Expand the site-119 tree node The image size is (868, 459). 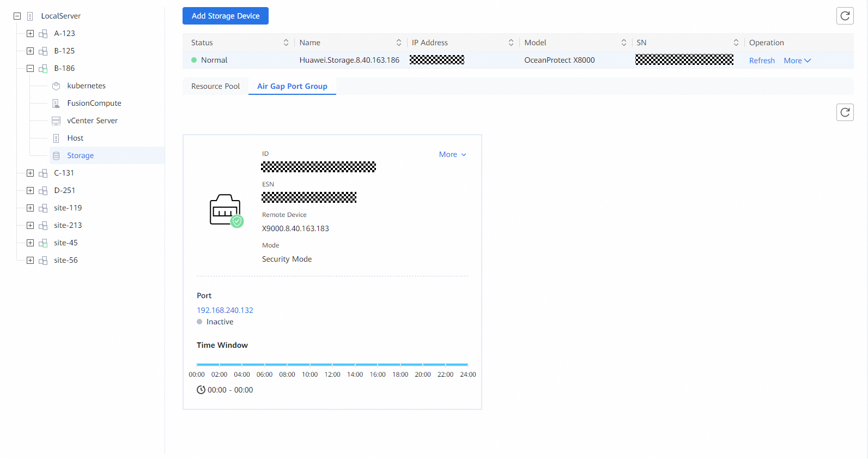click(31, 208)
